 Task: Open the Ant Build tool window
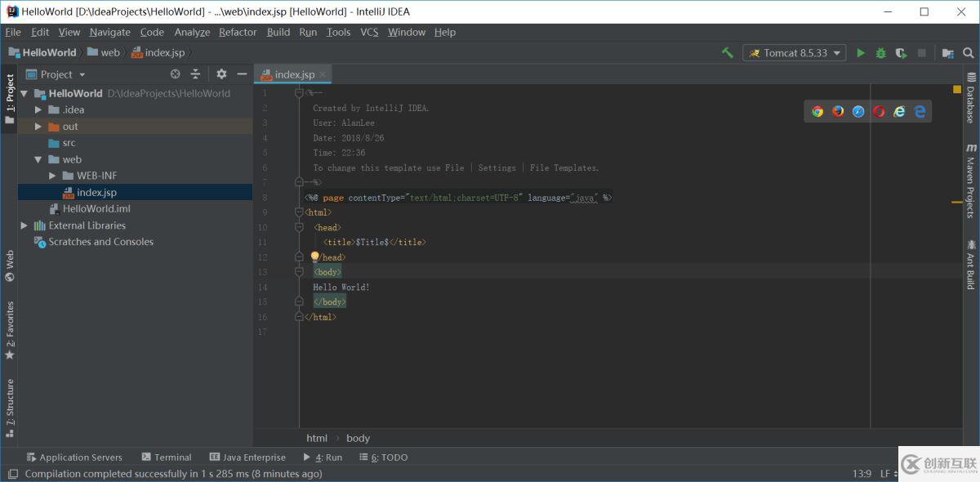971,264
